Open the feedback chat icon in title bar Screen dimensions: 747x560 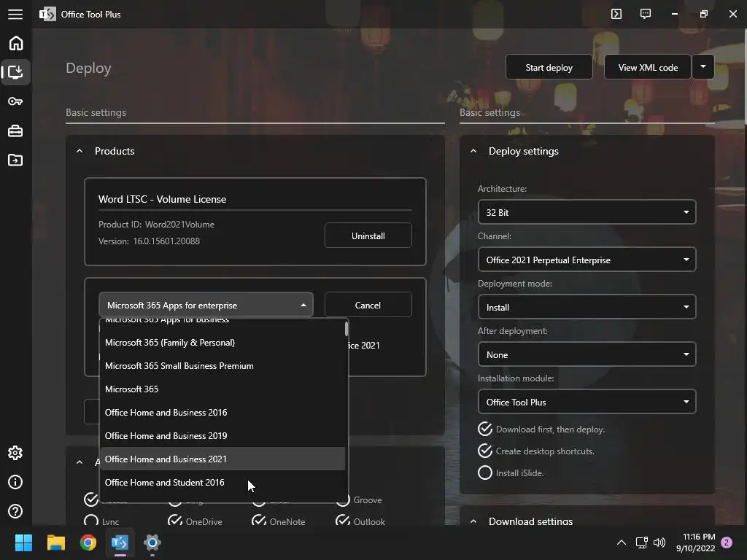click(646, 14)
